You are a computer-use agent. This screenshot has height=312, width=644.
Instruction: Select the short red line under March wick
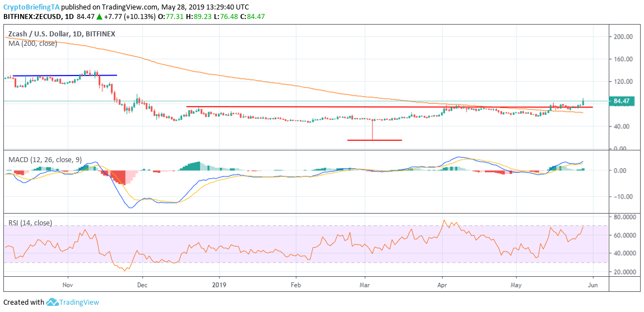pyautogui.click(x=375, y=140)
